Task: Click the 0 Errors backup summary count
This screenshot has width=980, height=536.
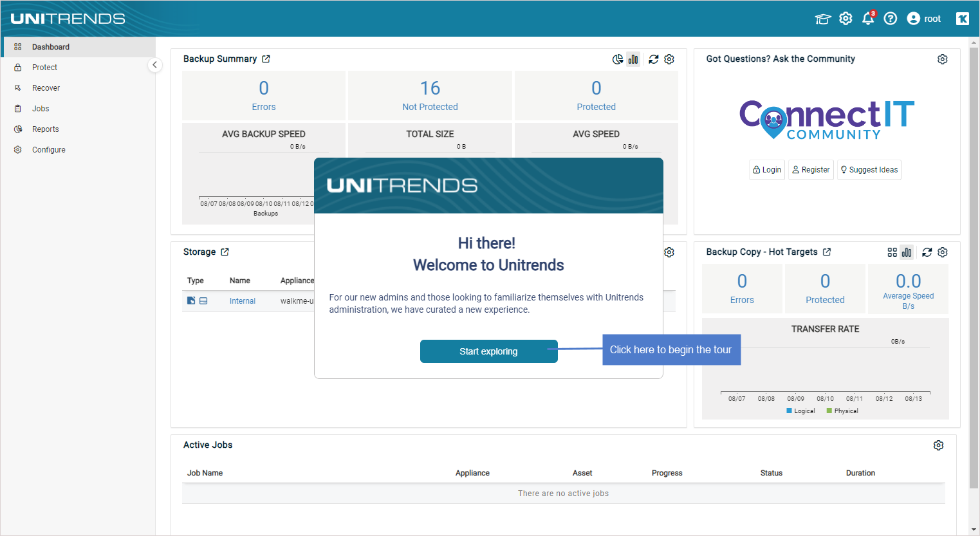Action: point(264,95)
